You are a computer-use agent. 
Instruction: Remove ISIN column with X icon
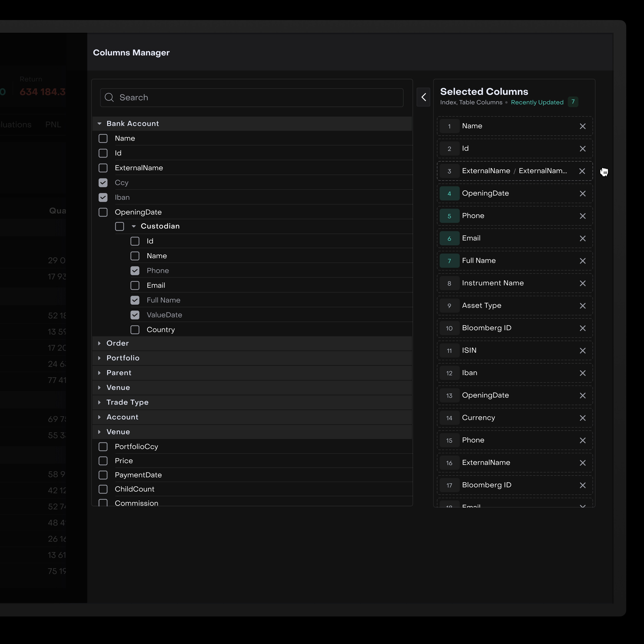[x=582, y=351]
